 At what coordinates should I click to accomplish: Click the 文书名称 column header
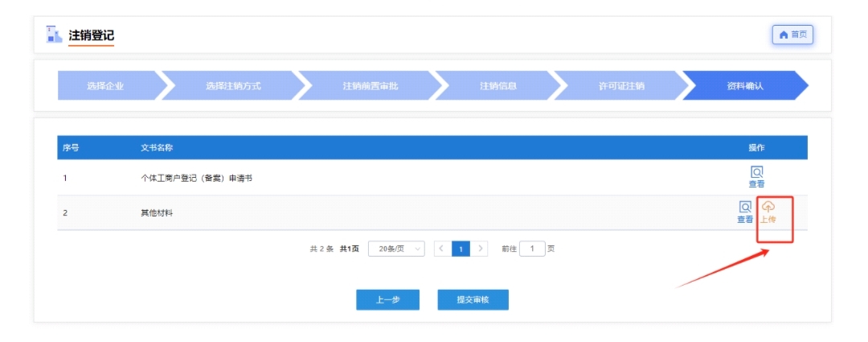[x=157, y=147]
